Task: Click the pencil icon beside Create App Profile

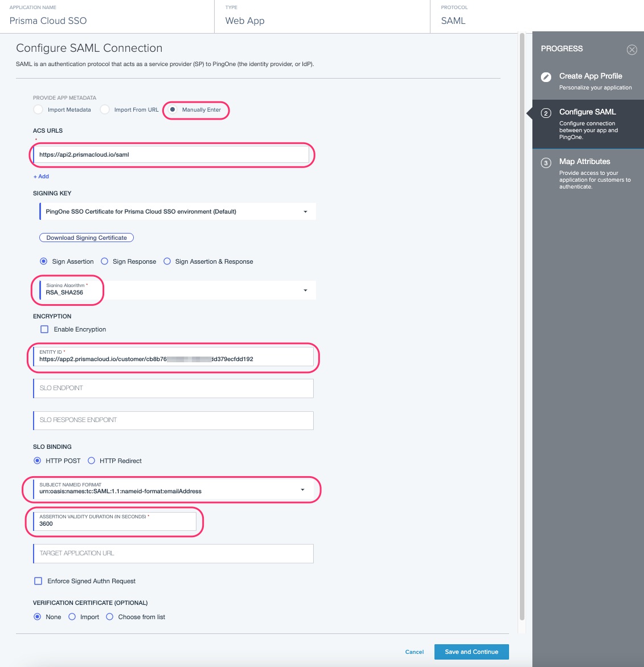Action: (545, 77)
